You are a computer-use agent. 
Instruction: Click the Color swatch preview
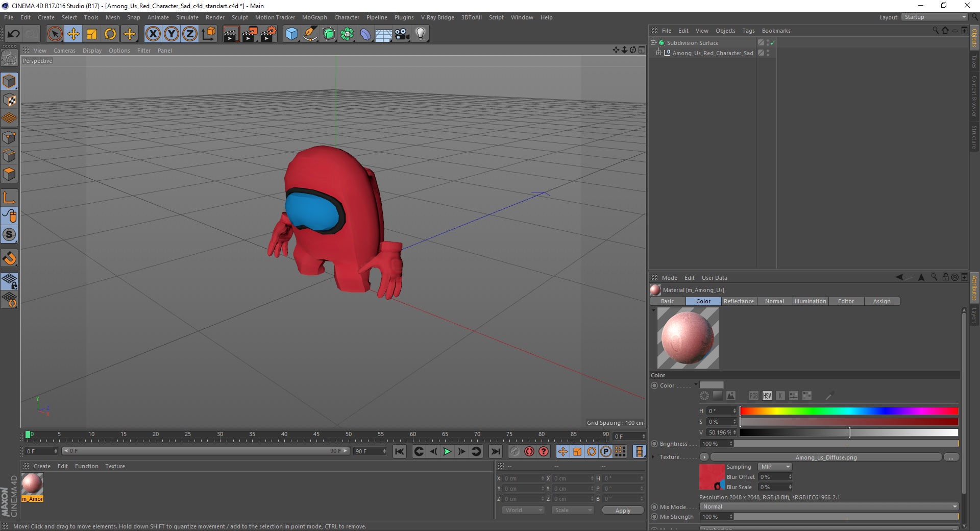(712, 385)
